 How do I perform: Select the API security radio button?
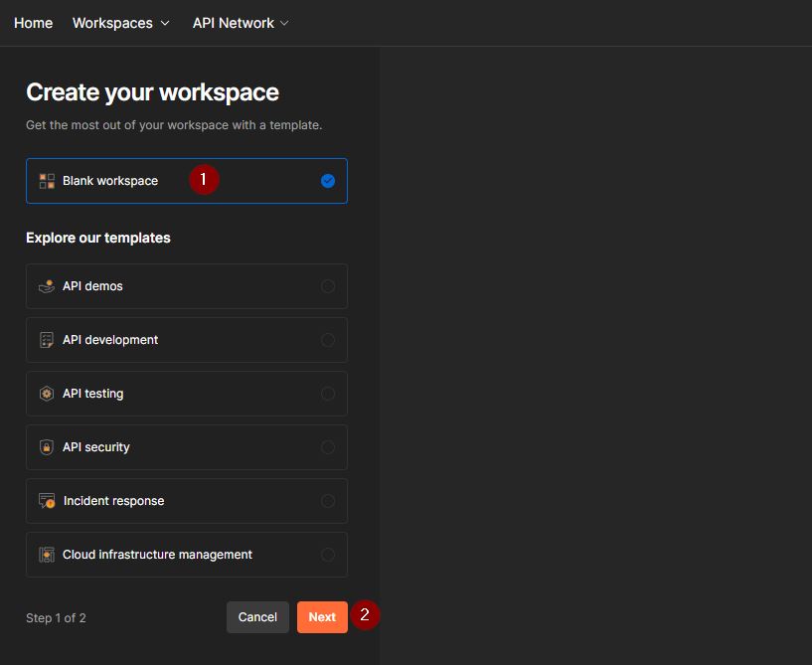click(328, 447)
